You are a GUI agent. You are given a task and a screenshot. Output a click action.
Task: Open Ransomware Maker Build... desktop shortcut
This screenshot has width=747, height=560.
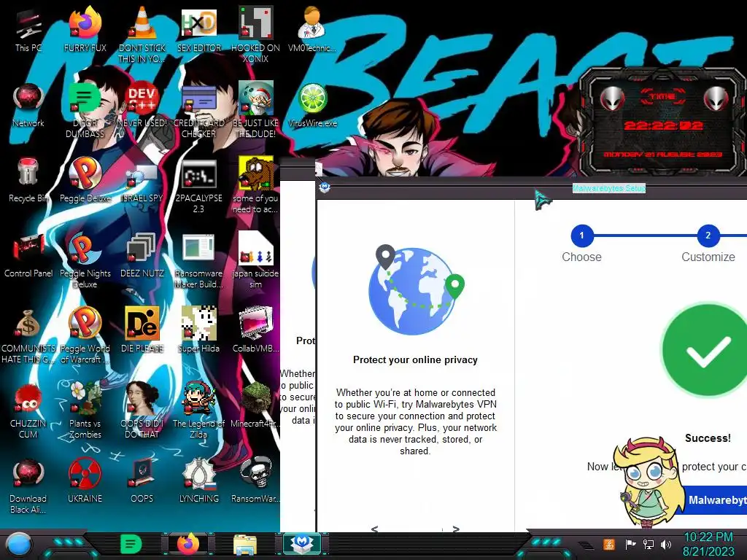click(x=198, y=261)
